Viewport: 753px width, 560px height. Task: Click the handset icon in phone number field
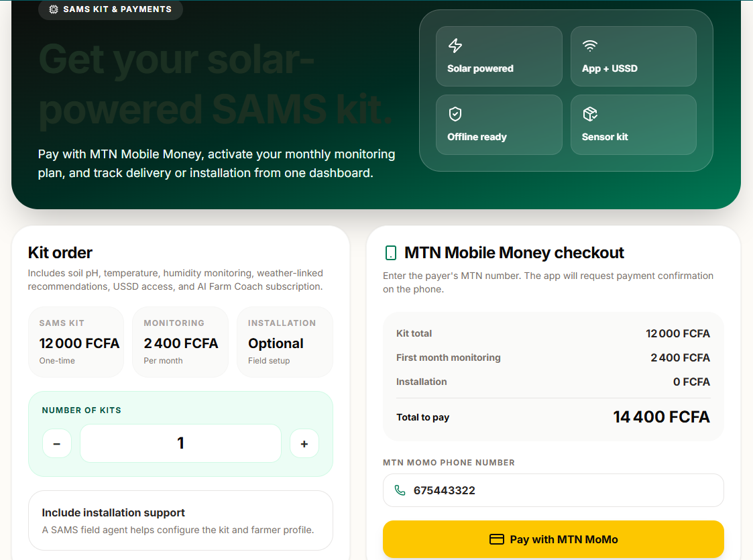pyautogui.click(x=400, y=490)
